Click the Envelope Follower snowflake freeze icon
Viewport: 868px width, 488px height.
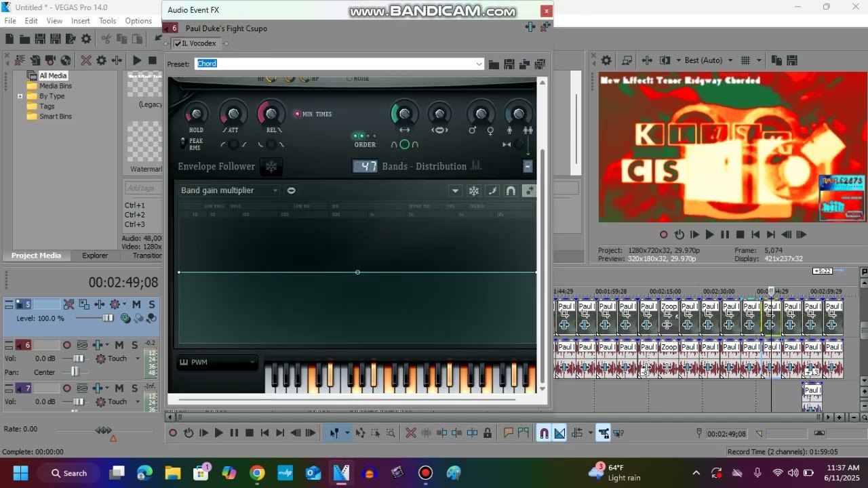click(x=271, y=166)
